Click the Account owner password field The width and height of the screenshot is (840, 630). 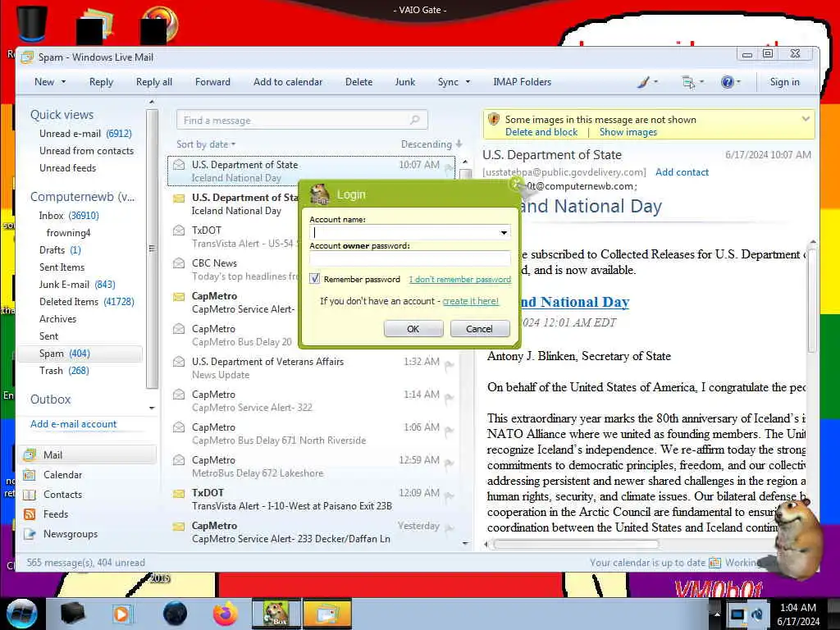tap(410, 258)
